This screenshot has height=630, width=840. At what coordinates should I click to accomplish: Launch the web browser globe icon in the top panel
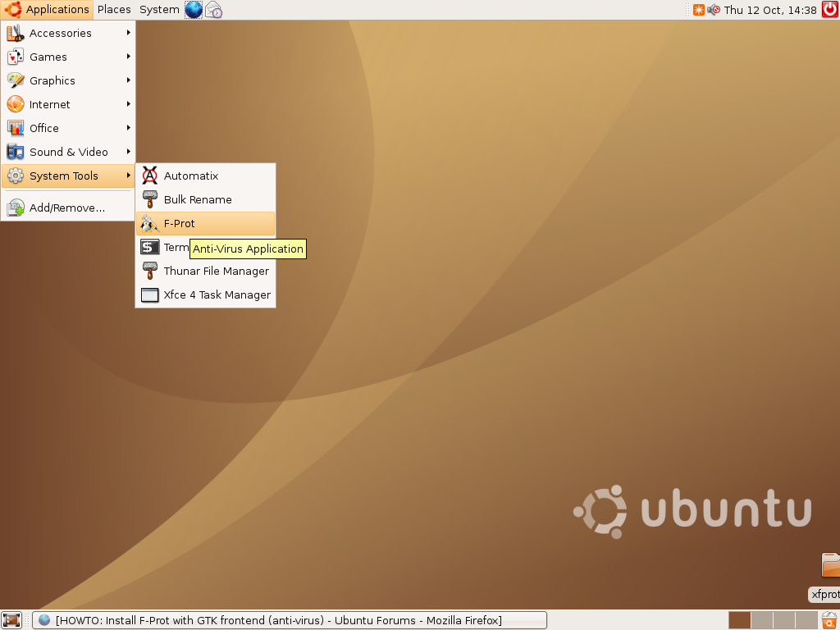coord(194,10)
